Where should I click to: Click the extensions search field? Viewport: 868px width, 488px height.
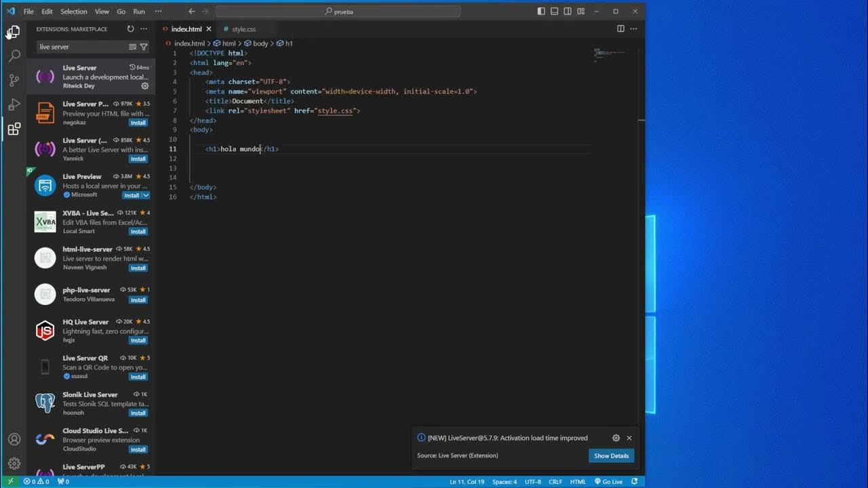81,47
